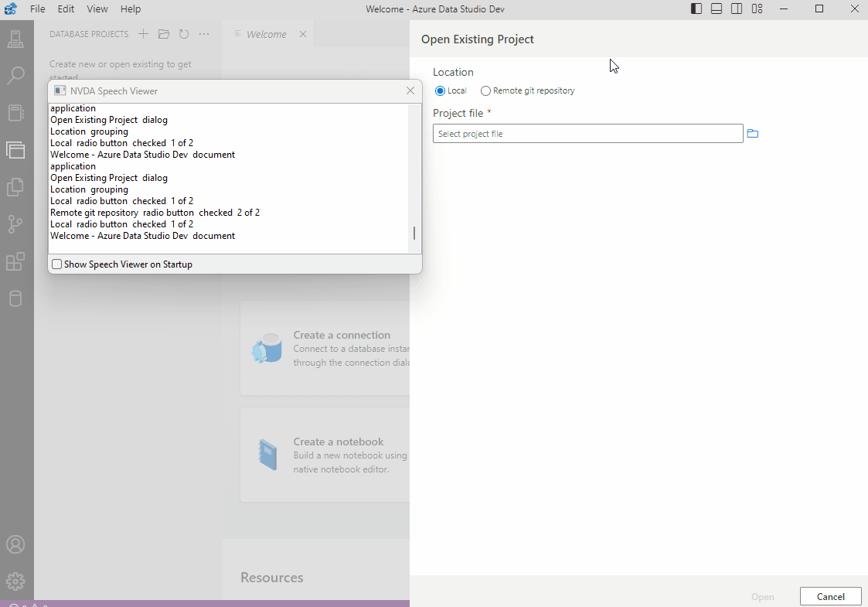Open the more actions ellipsis in Database Projects

pyautogui.click(x=204, y=34)
